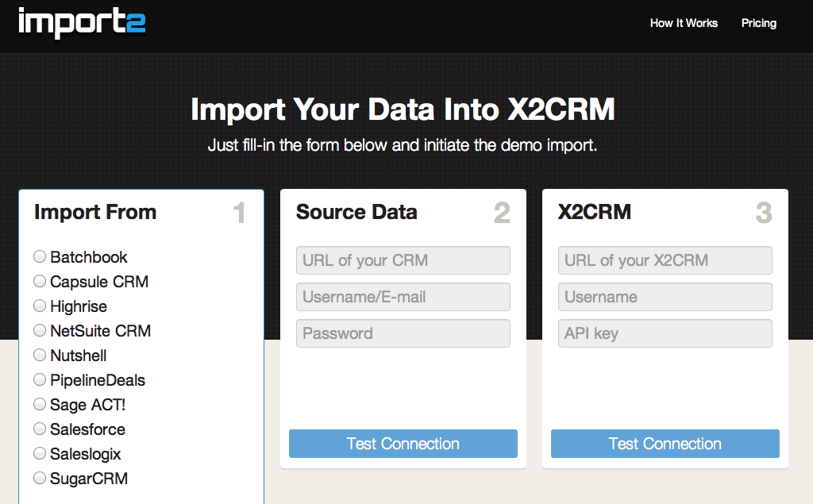This screenshot has width=813, height=504.
Task: Click the Username/E-mail input field
Action: [403, 297]
